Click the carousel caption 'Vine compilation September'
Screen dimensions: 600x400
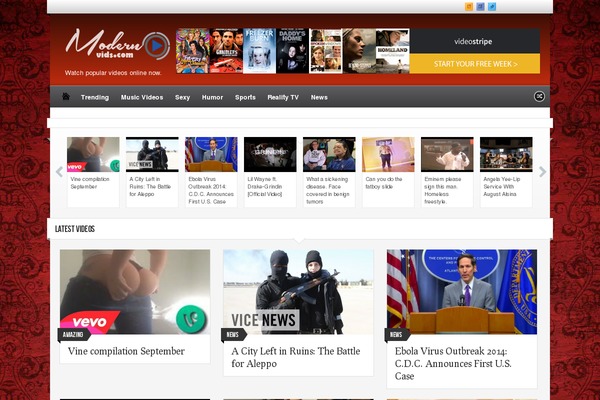point(90,183)
